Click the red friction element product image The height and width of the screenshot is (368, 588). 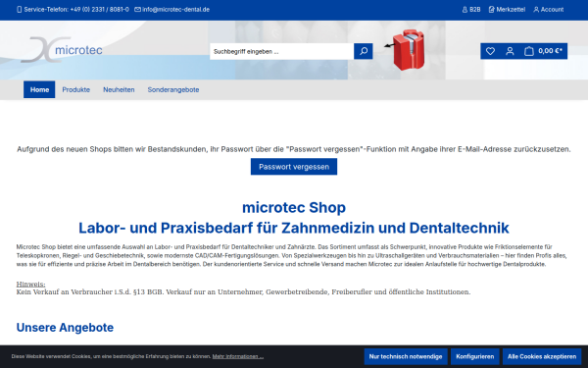point(409,50)
